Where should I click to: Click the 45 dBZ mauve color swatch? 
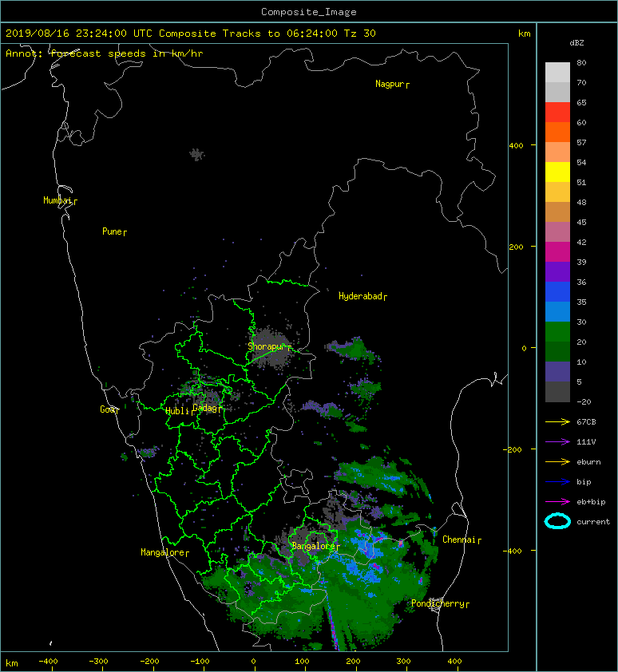coord(557,232)
